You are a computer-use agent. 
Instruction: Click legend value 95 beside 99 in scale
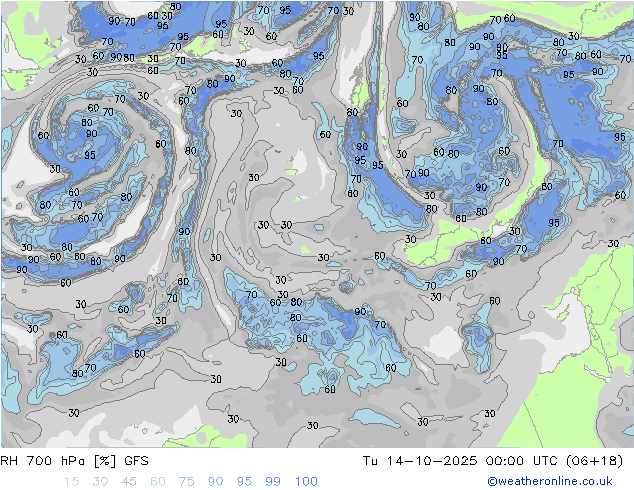pos(244,482)
